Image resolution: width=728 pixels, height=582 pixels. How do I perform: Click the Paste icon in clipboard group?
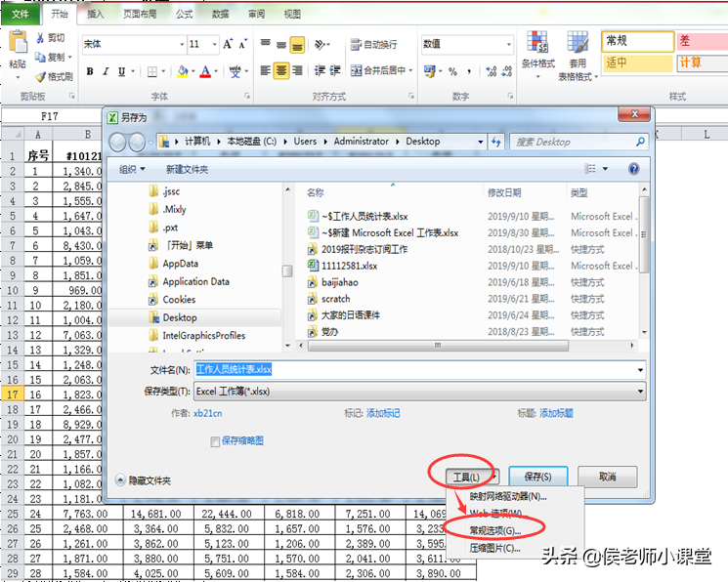[18, 43]
